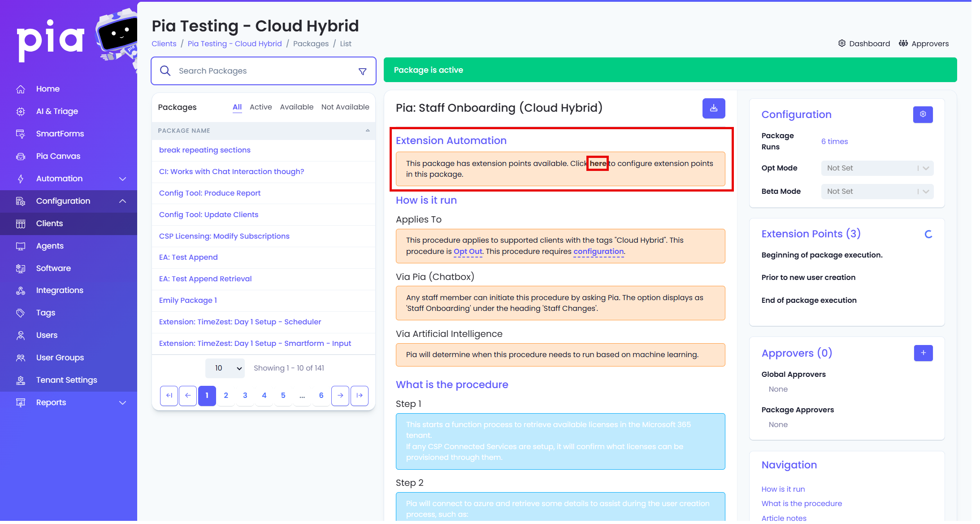Open the Approvers view
This screenshot has height=524, width=980.
pyautogui.click(x=924, y=44)
